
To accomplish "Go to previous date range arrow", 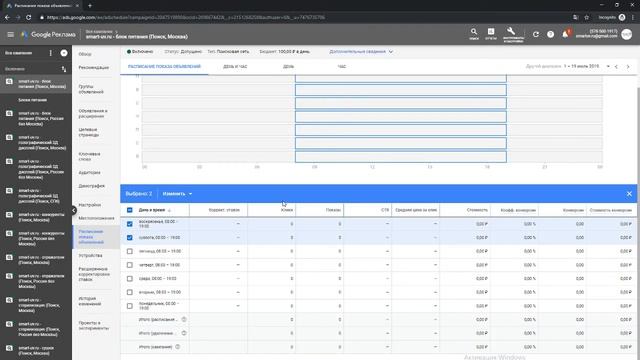I will click(x=617, y=67).
